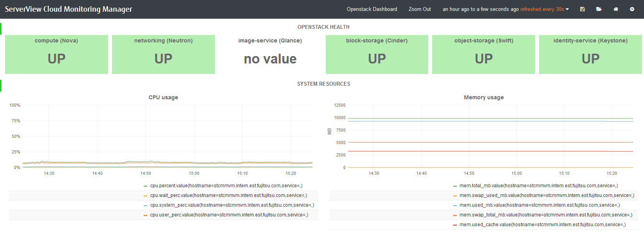Open the Memory usage panel title menu
This screenshot has height=232, width=644.
coord(483,97)
